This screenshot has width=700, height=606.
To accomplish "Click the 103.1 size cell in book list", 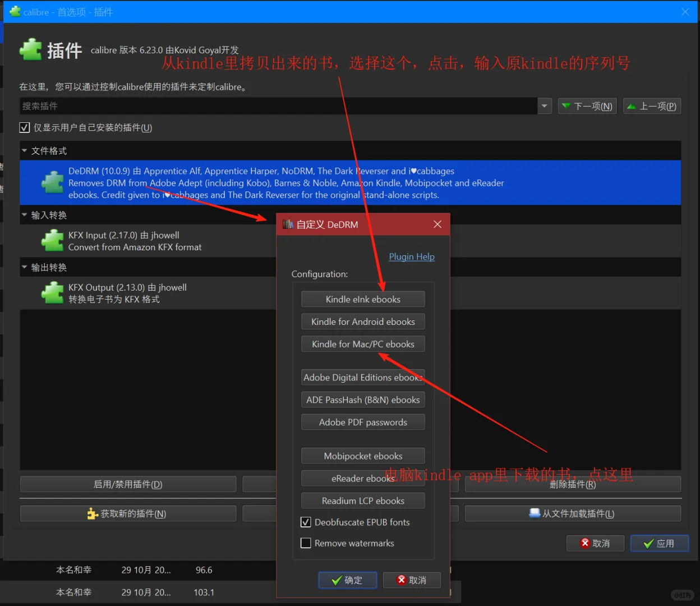I will (x=204, y=593).
